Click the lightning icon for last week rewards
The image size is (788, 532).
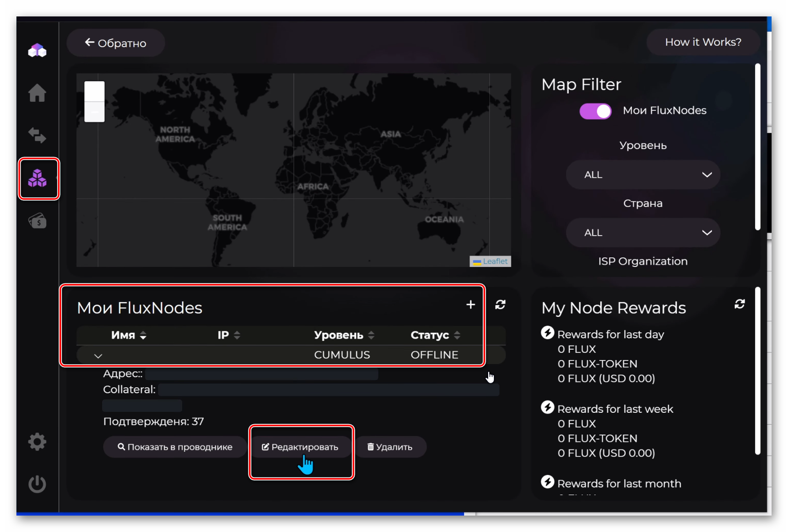[x=548, y=407]
